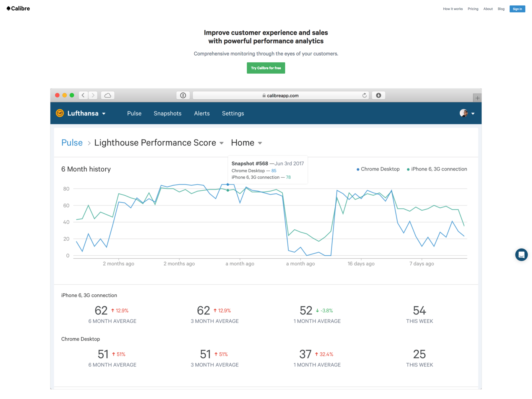Viewport: 532px width, 399px height.
Task: Click the Lufthansa crane logo icon
Action: coord(60,113)
